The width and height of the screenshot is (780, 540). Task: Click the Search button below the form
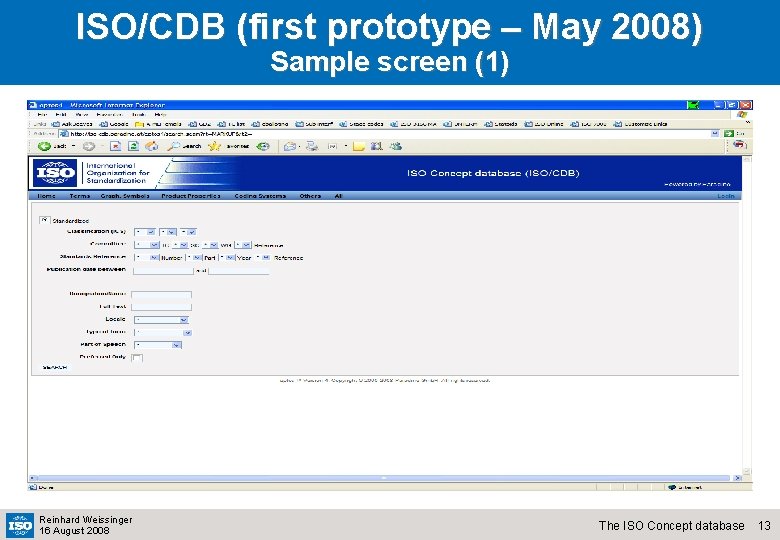pos(55,367)
